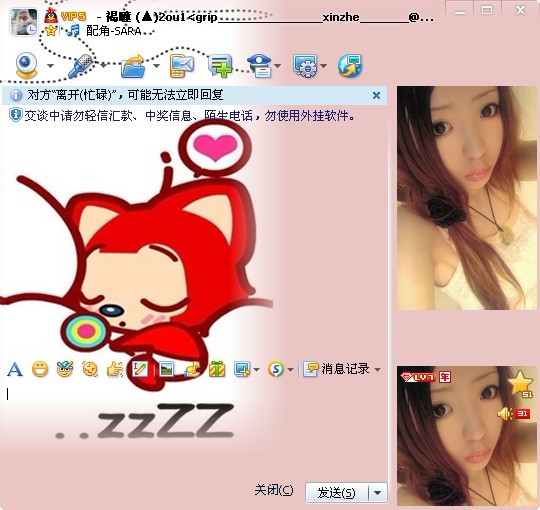The image size is (540, 510).
Task: Click the info icon in status notice
Action: (16, 95)
